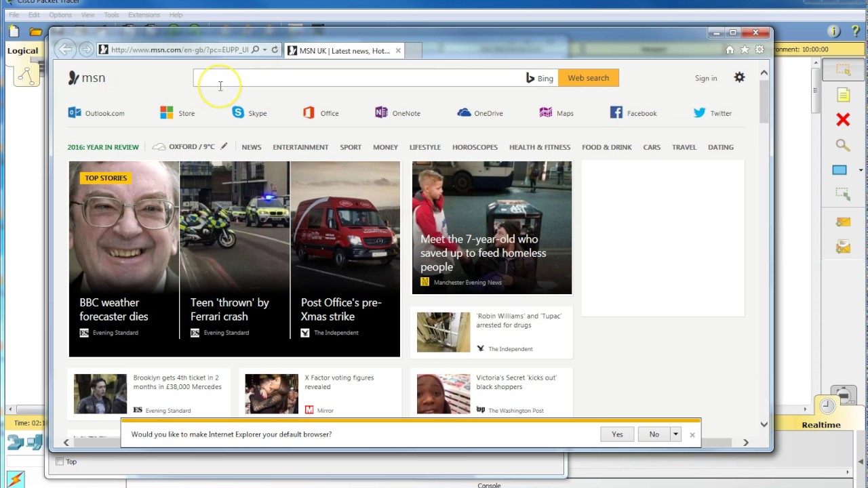This screenshot has width=868, height=488.
Task: Click the browser Forward arrow
Action: 86,49
